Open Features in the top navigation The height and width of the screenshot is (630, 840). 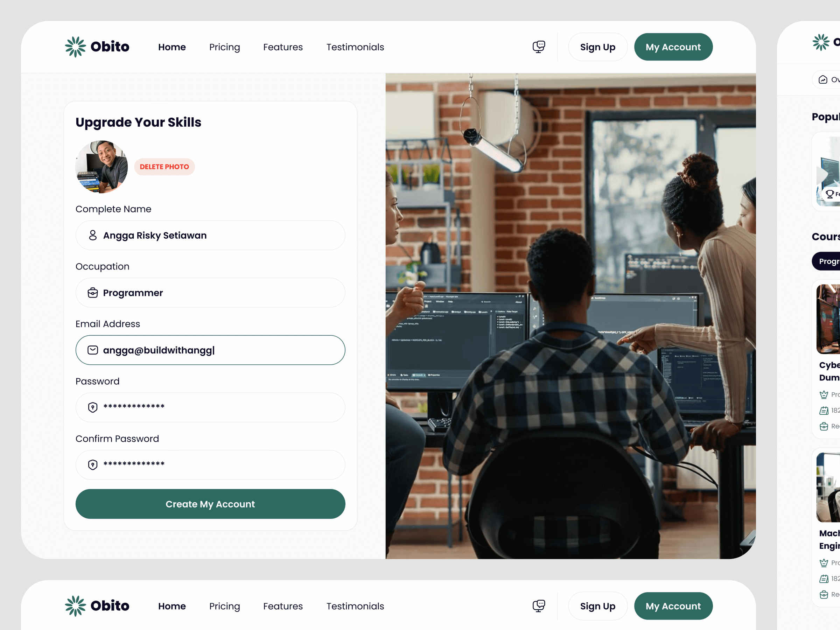tap(283, 47)
